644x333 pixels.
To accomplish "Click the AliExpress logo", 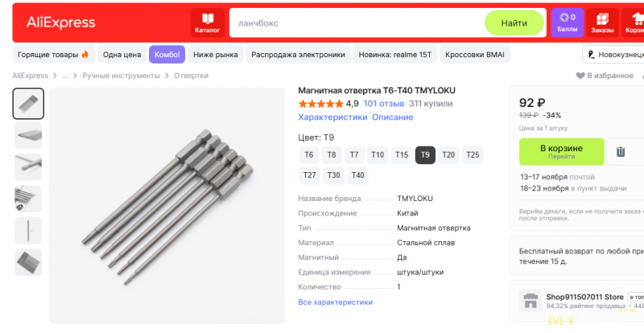I will pos(61,23).
